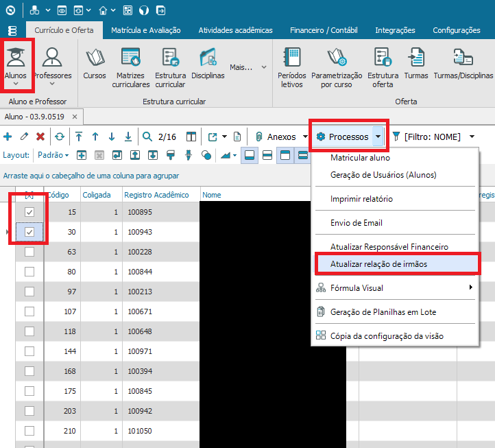The width and height of the screenshot is (495, 448).
Task: Click the magnifier search icon
Action: click(147, 137)
